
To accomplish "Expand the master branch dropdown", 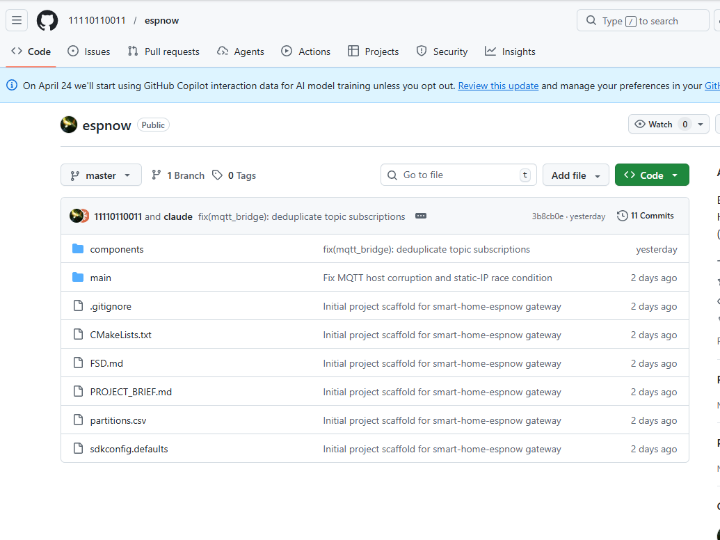I will tap(101, 175).
